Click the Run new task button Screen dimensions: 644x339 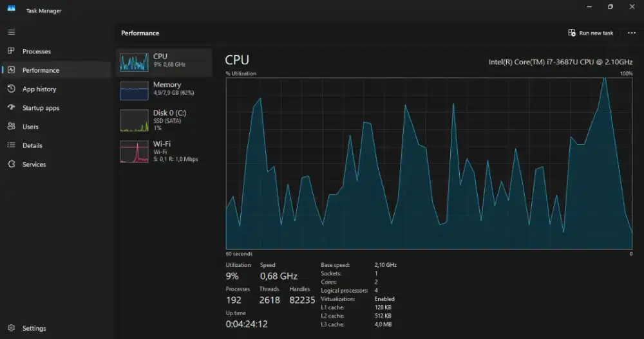click(591, 33)
